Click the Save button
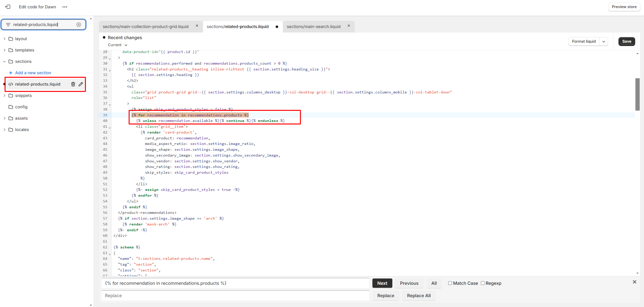 coord(626,41)
